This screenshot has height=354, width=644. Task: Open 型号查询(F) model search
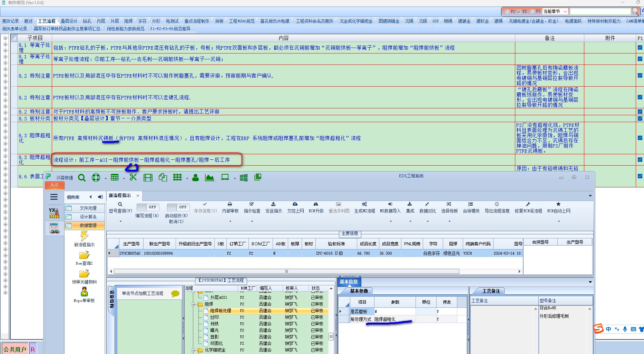point(120,208)
